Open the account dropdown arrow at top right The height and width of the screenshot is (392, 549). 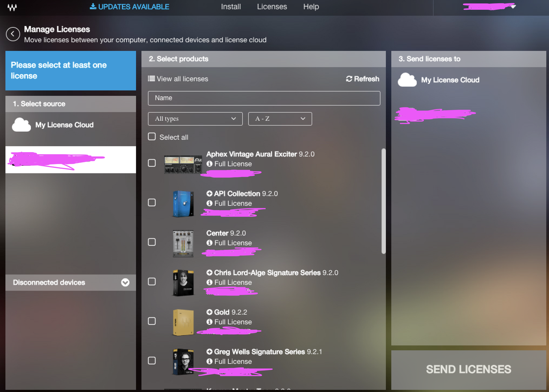click(x=513, y=7)
